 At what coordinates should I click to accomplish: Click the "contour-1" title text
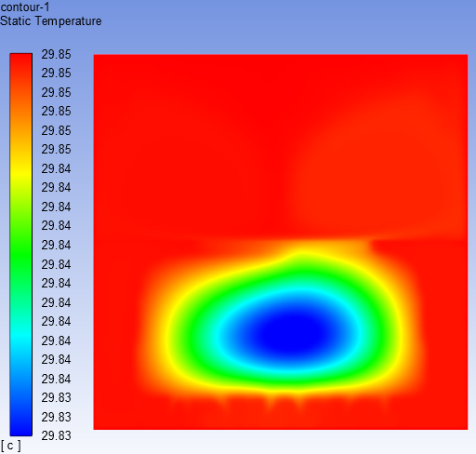25,7
